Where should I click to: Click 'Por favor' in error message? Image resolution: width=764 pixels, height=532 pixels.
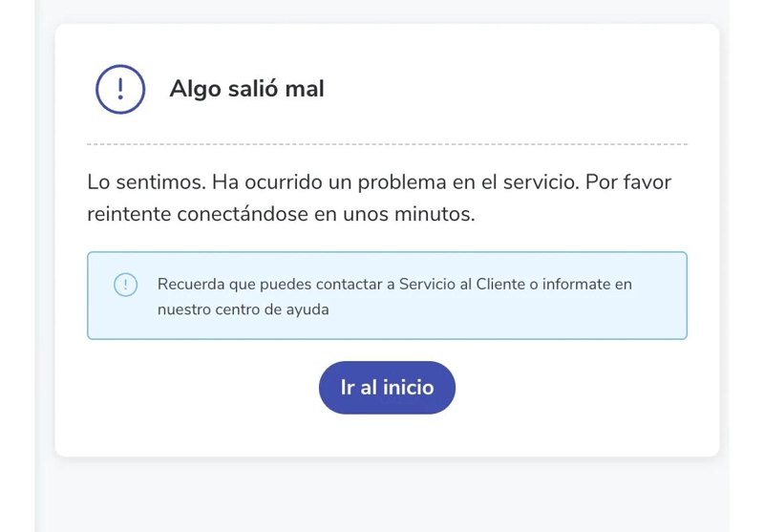[x=628, y=182]
